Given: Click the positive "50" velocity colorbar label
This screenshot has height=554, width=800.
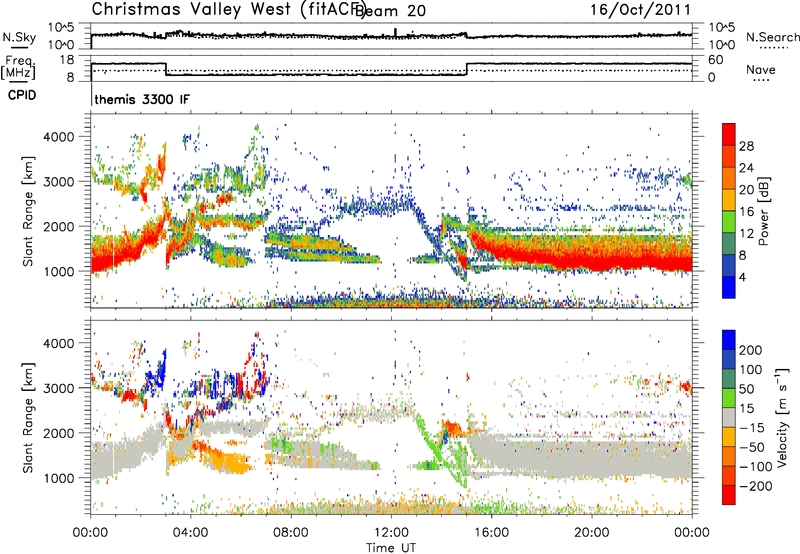Looking at the screenshot, I should tap(746, 389).
